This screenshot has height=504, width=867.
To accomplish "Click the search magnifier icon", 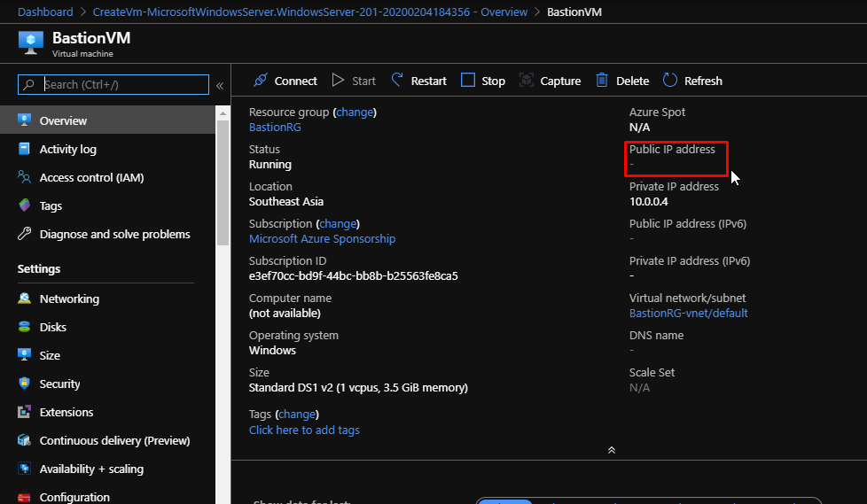I will [28, 84].
